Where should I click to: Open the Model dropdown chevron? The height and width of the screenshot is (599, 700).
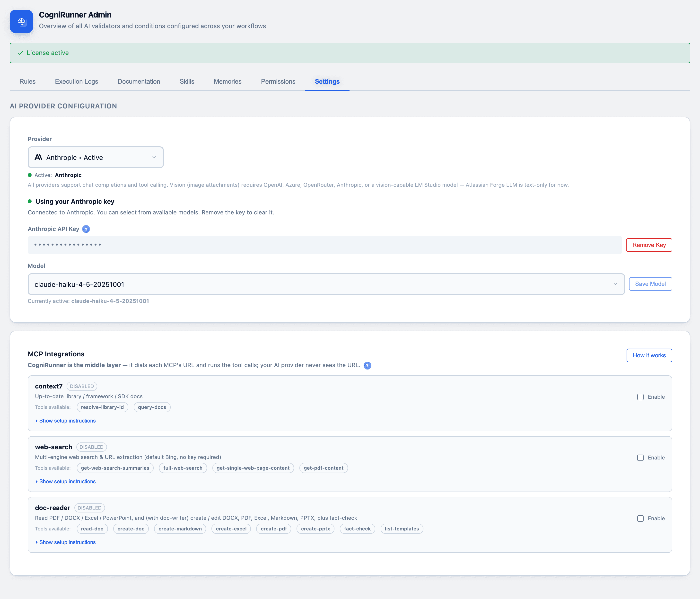pos(615,284)
